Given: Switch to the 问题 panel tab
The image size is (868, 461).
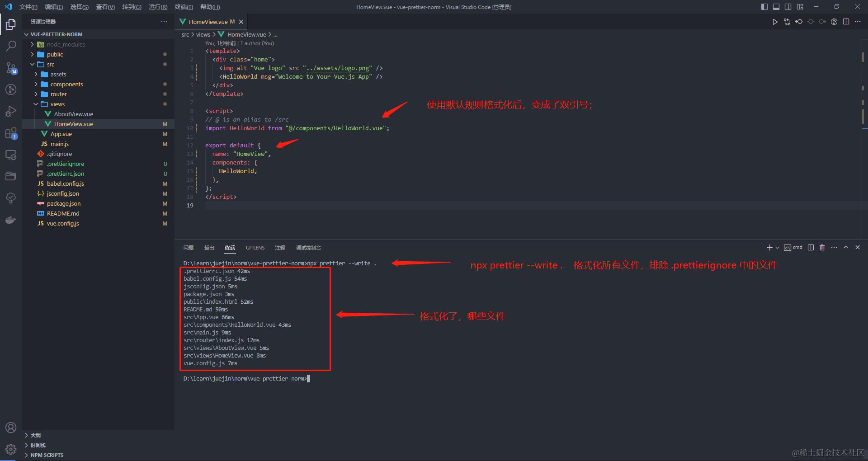Looking at the screenshot, I should 189,248.
